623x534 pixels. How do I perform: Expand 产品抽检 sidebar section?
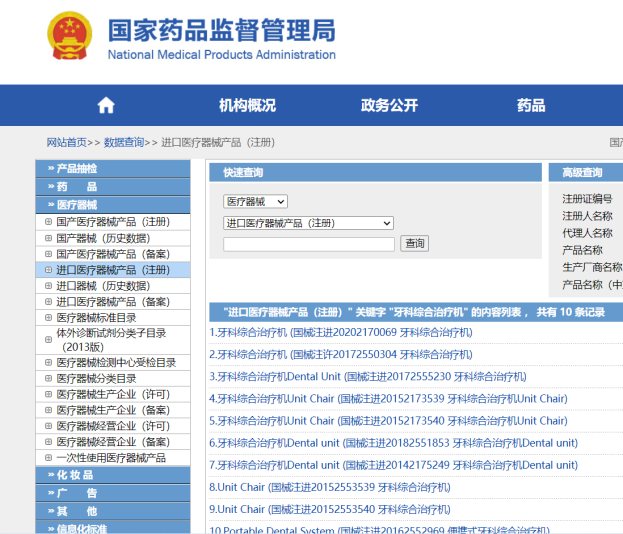[x=113, y=168]
